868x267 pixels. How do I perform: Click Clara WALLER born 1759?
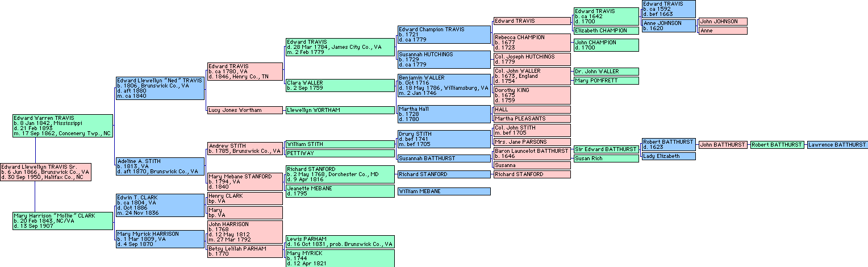pyautogui.click(x=339, y=86)
